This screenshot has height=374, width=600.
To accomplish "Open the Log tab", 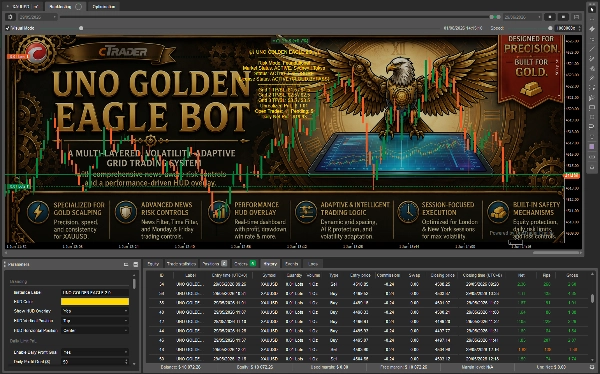I will pos(313,264).
